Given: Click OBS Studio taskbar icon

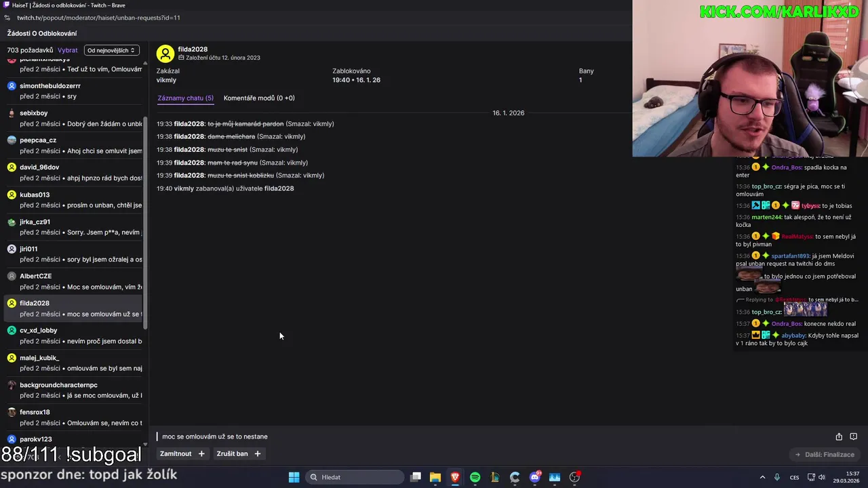Looking at the screenshot, I should pos(575,477).
